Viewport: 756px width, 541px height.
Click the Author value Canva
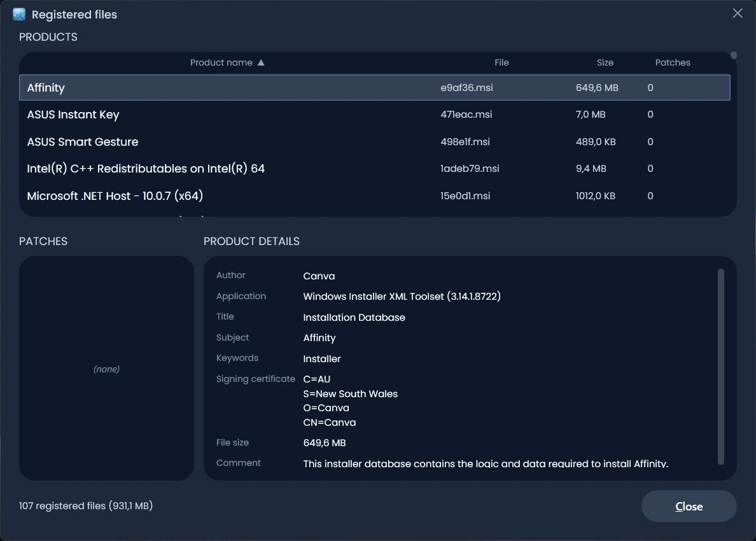[319, 276]
